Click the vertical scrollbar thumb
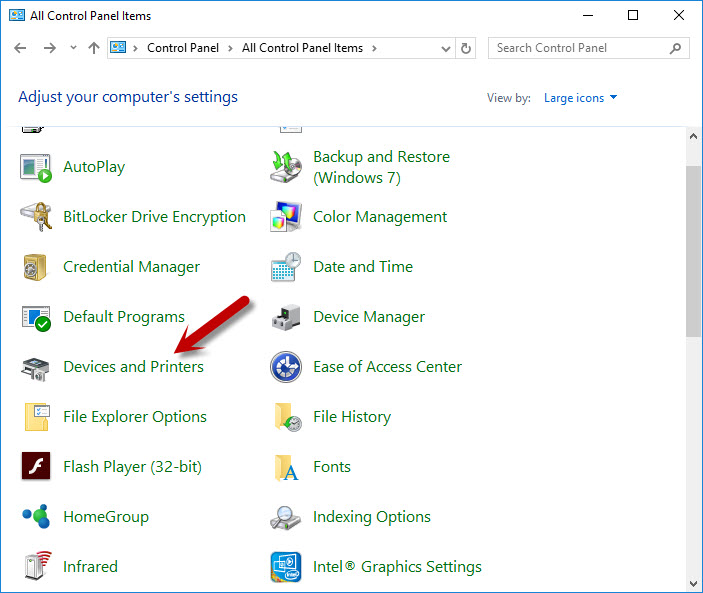Screen dimensions: 703x593 coord(693,251)
